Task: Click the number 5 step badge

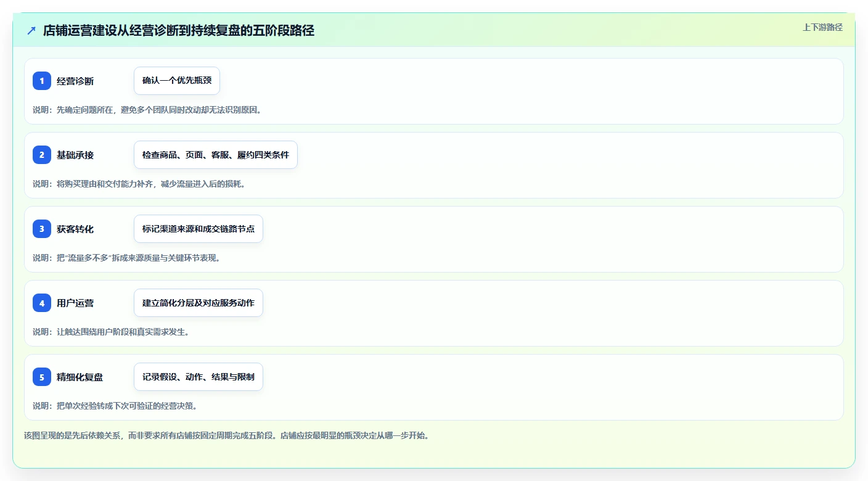Action: [42, 377]
